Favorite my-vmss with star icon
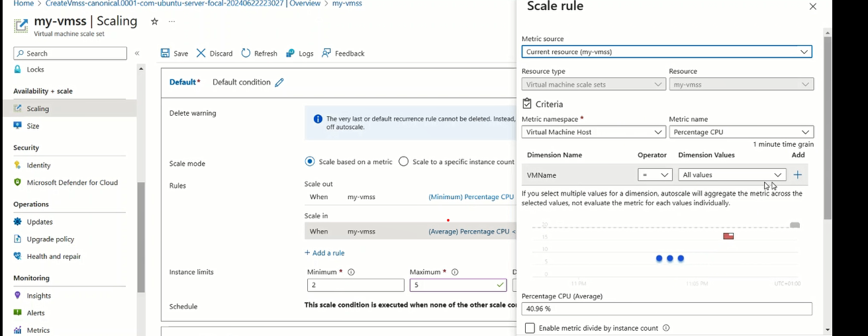Viewport: 868px width, 336px height. 154,21
